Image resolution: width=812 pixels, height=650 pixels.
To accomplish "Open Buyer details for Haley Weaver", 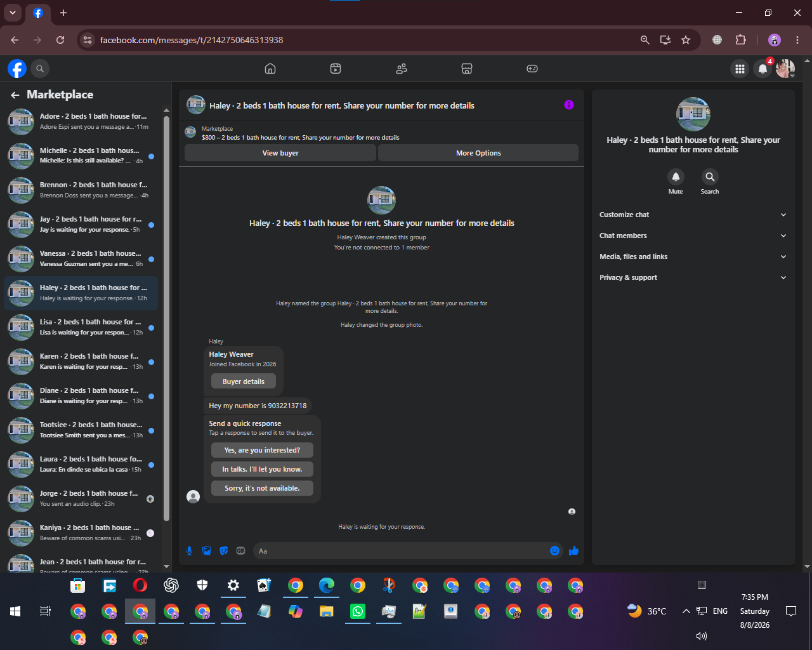I will tap(244, 381).
